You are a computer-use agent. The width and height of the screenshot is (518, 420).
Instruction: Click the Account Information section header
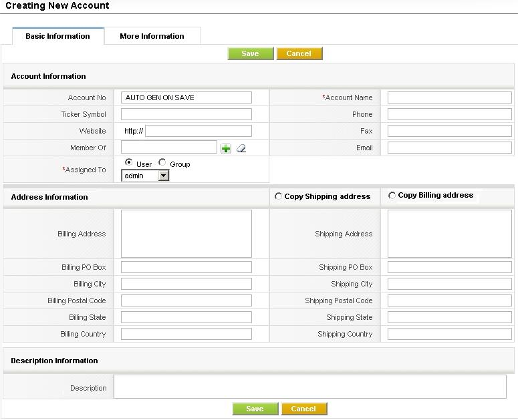click(x=49, y=76)
